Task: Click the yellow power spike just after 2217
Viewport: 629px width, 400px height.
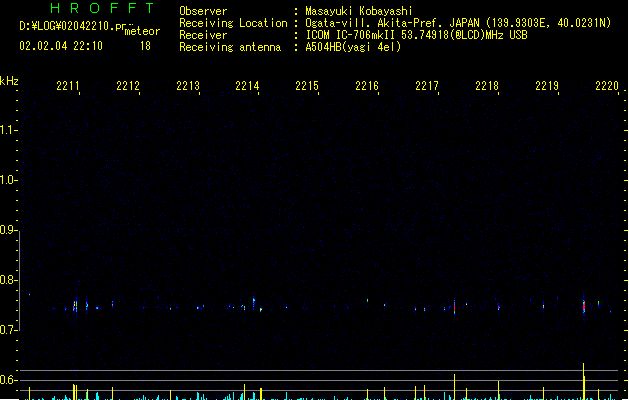Action: [x=455, y=387]
